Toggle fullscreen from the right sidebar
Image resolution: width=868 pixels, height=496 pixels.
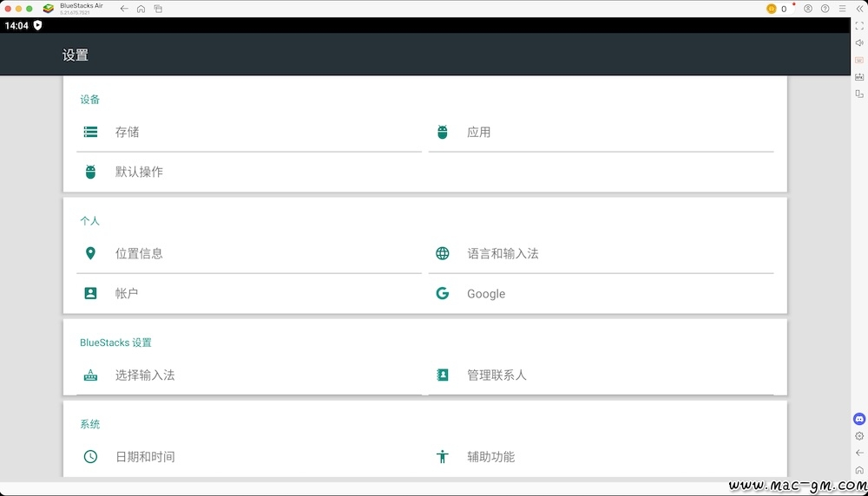(x=859, y=26)
